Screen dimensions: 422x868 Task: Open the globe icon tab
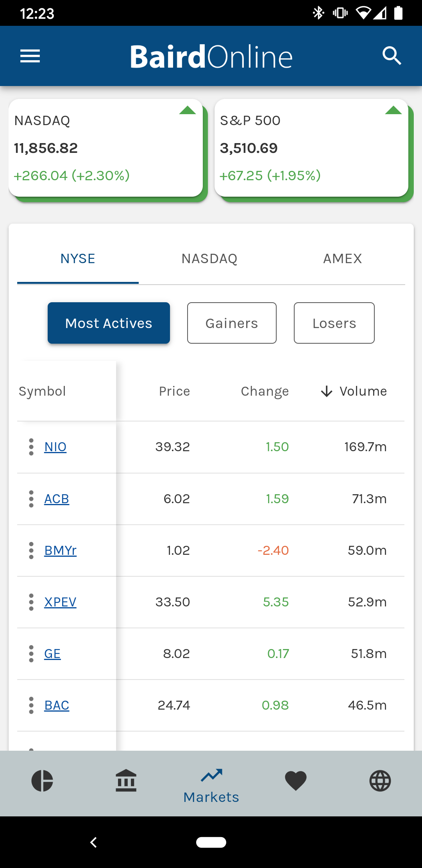pos(380,781)
